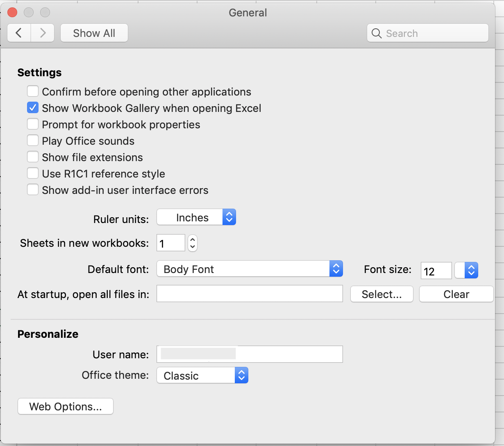Click the Clear button
504x446 pixels.
pyautogui.click(x=456, y=294)
